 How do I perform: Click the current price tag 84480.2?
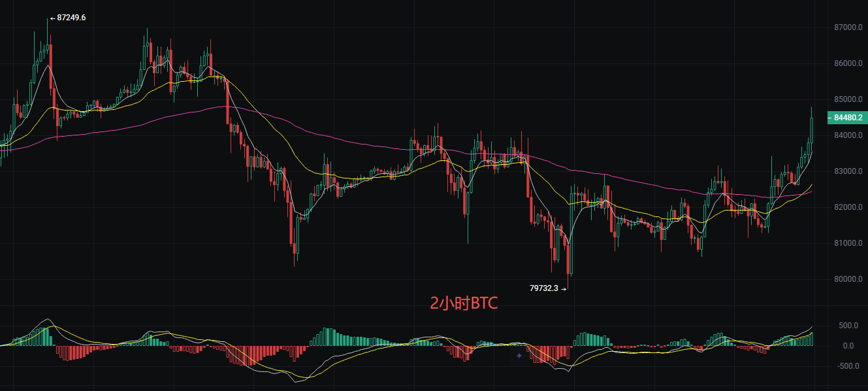coord(847,118)
